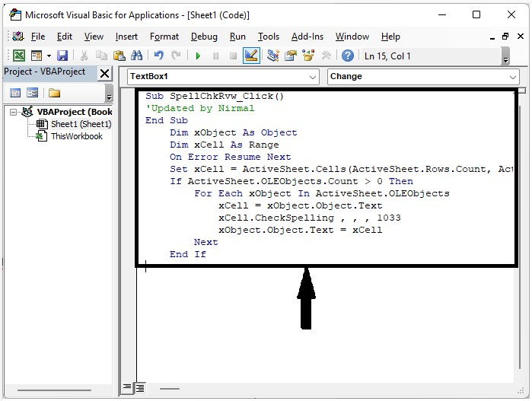Open the Insert menu
This screenshot has height=401, width=532.
126,37
